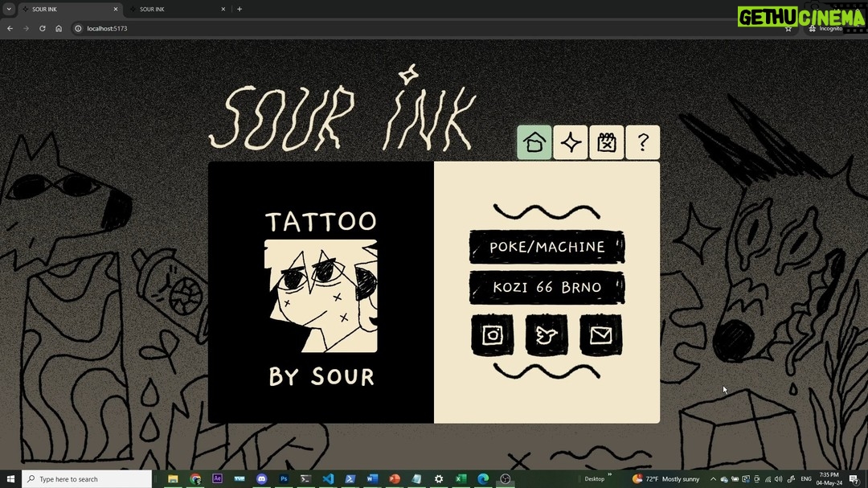Open the calendar booking icon

607,143
